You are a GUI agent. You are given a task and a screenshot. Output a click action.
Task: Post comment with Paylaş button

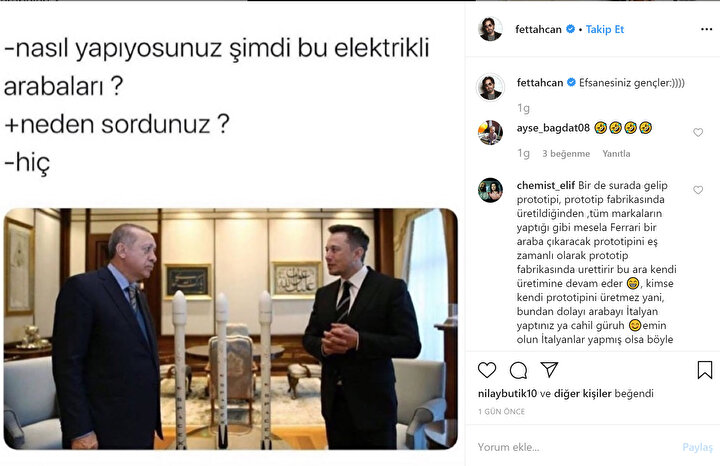(698, 447)
